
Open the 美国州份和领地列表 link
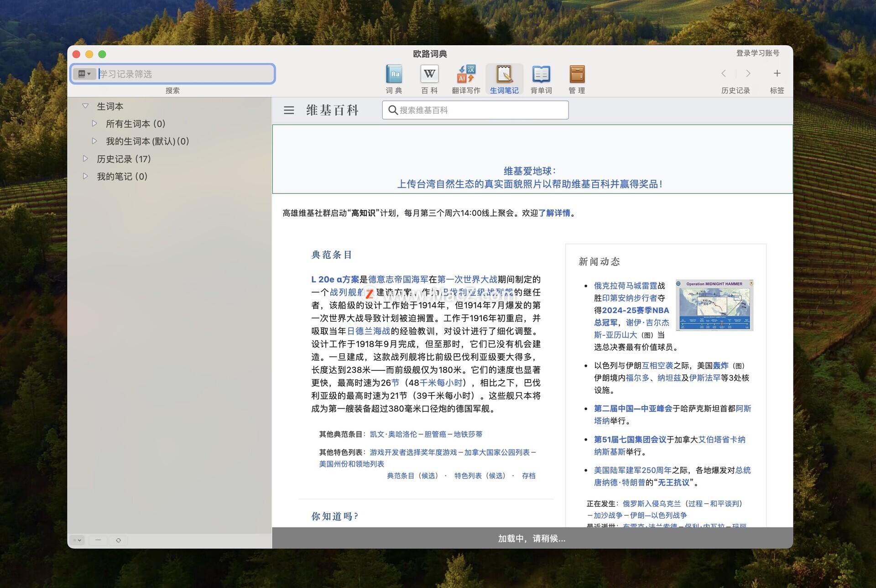pyautogui.click(x=351, y=464)
